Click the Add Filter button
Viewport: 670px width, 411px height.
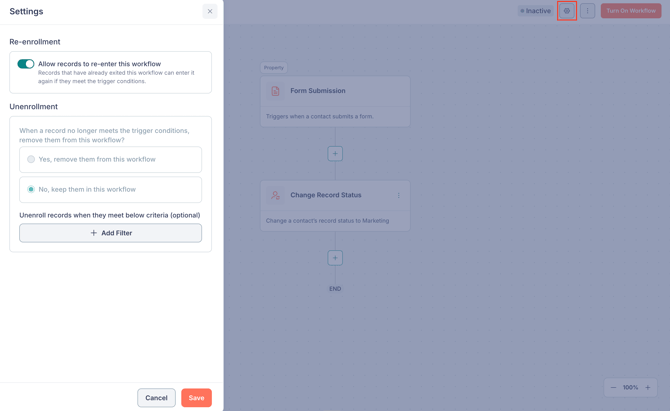(110, 233)
